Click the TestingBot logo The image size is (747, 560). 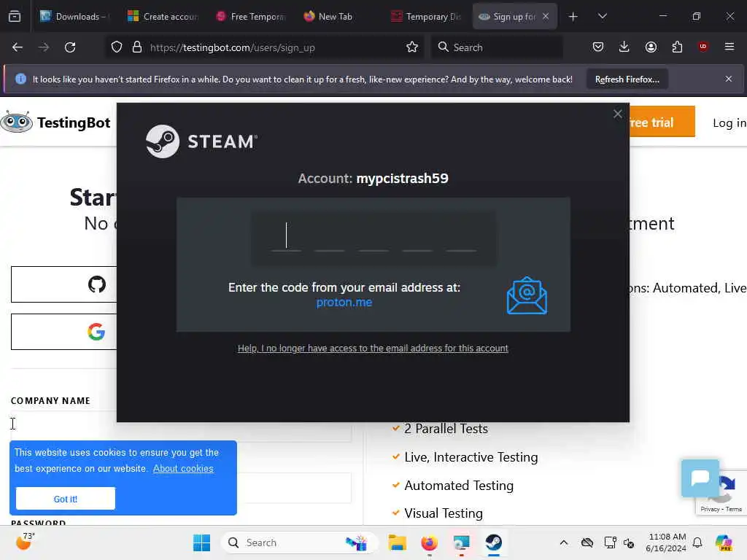pos(55,122)
